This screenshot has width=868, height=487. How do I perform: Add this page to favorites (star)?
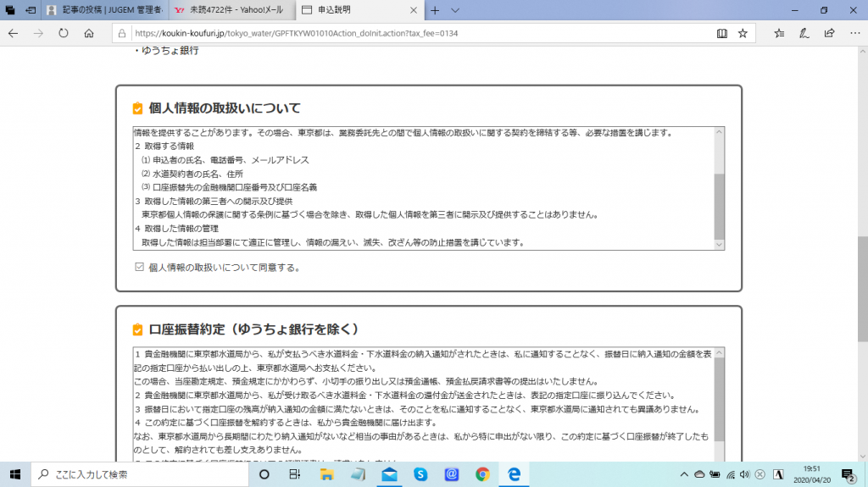click(743, 34)
